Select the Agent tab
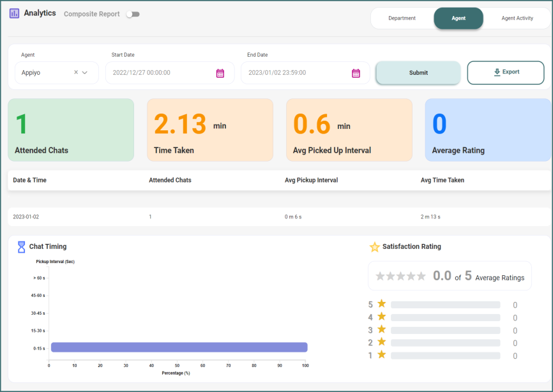This screenshot has width=553, height=392. [458, 19]
